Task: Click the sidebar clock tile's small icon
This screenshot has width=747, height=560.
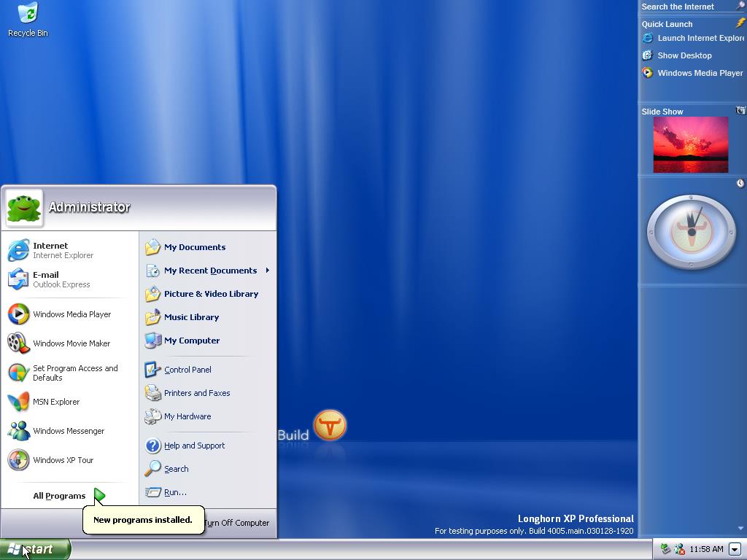Action: pyautogui.click(x=740, y=183)
